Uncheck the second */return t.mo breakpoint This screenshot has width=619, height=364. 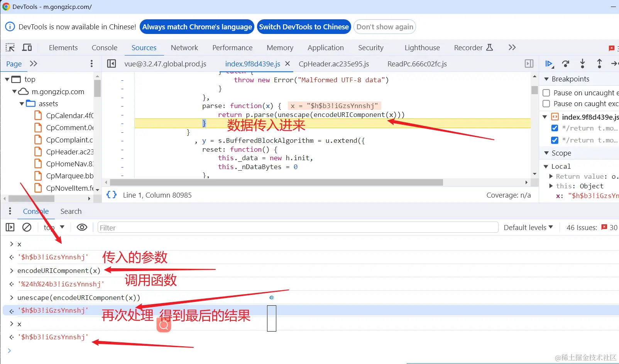tap(555, 140)
